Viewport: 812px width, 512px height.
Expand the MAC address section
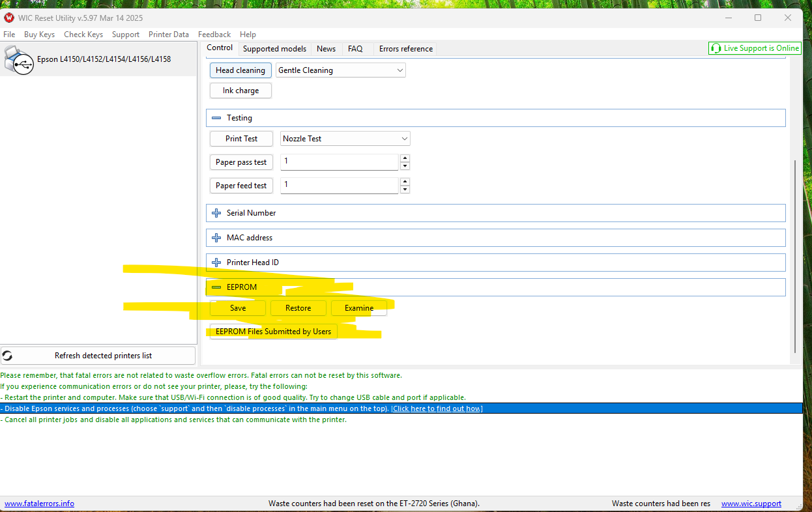(x=495, y=238)
